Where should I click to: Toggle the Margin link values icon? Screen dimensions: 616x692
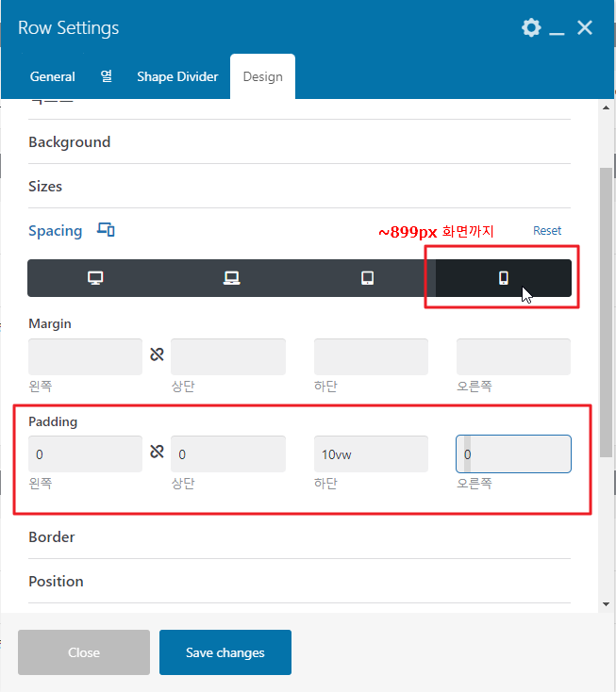[157, 354]
